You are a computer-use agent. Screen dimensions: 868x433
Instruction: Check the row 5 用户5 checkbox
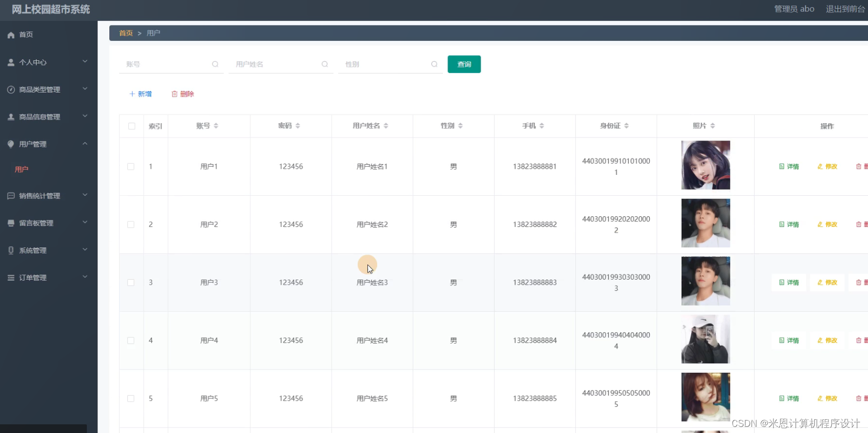[x=131, y=398]
